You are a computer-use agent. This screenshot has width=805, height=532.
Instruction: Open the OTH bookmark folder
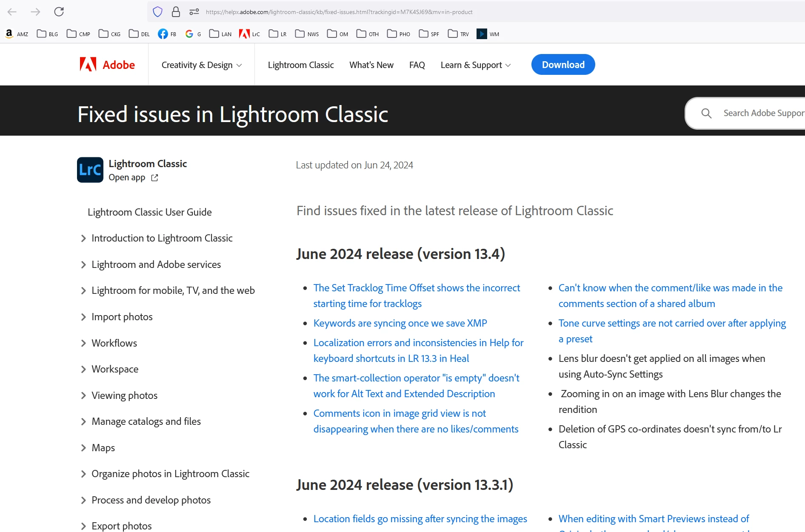coord(368,34)
